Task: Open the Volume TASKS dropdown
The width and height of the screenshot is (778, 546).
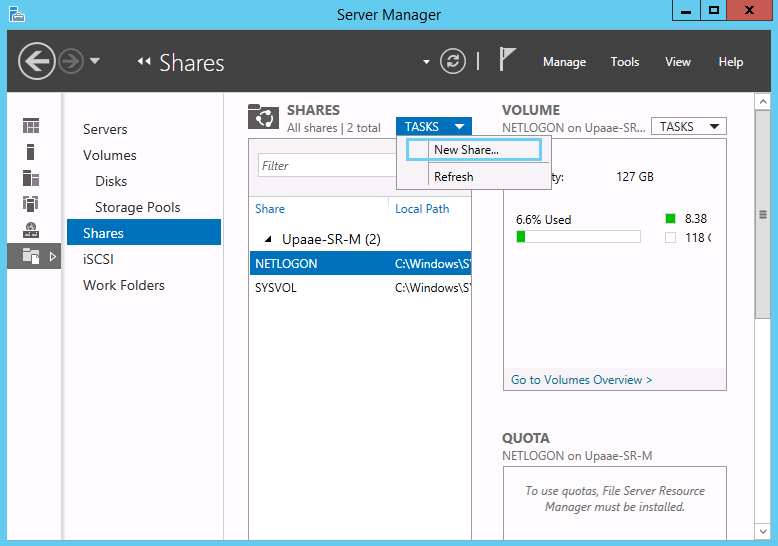Action: [689, 127]
